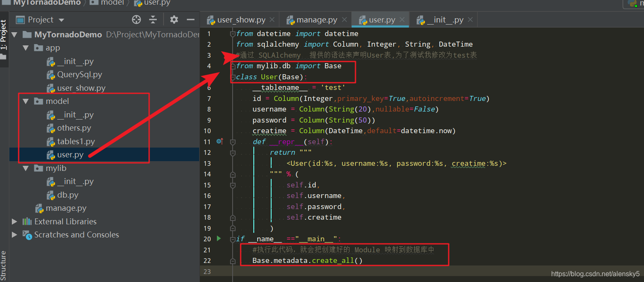Collapse the app folder

click(25, 48)
